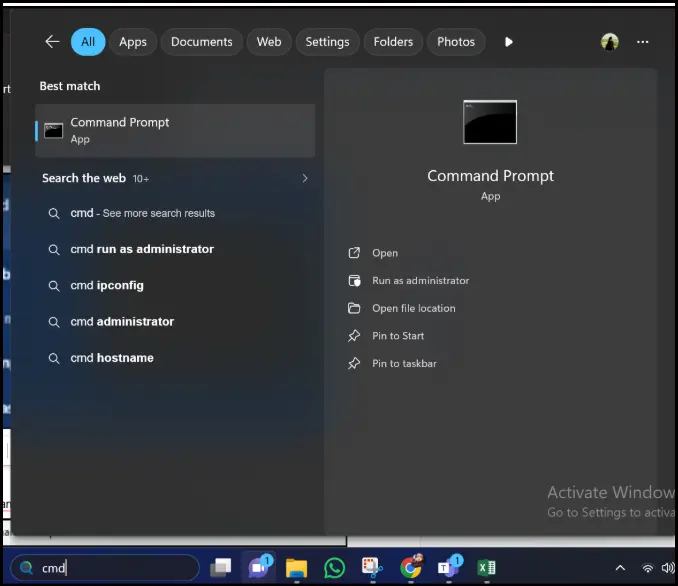Click Open in the details pane
The image size is (678, 586).
click(x=385, y=253)
